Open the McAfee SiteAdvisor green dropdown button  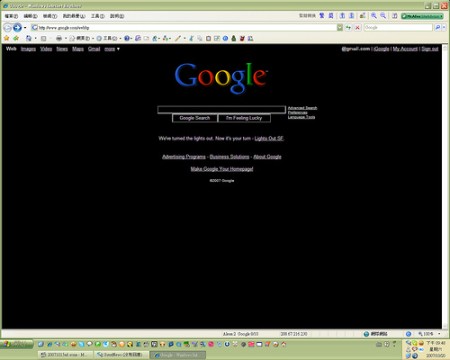click(x=422, y=16)
